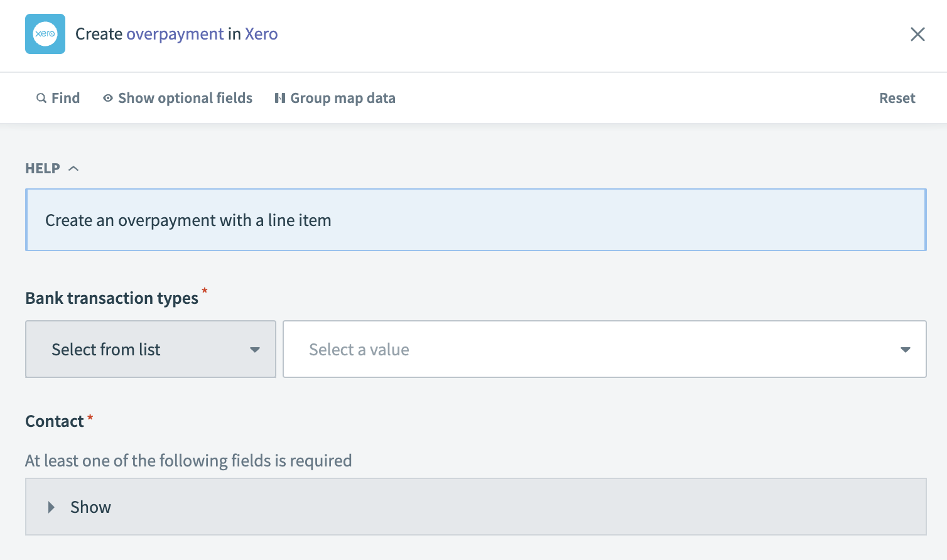The width and height of the screenshot is (947, 560).
Task: Click the Xero app logo icon
Action: pyautogui.click(x=45, y=34)
